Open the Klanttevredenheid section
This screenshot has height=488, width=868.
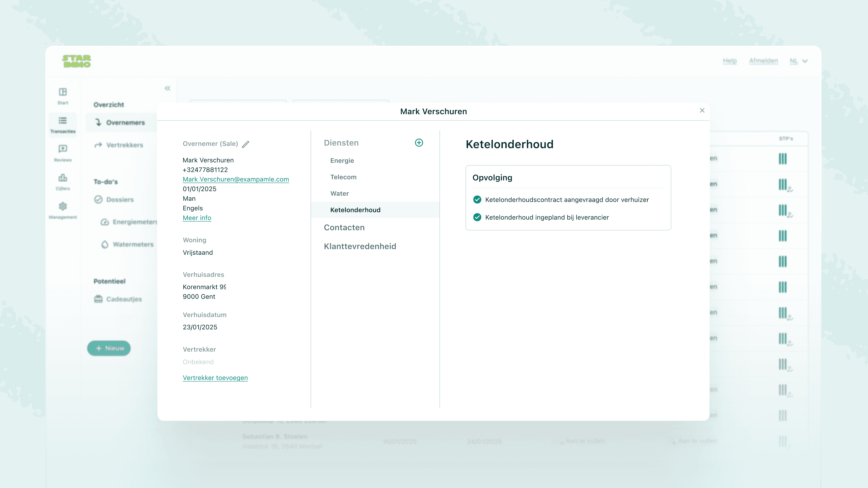click(360, 246)
